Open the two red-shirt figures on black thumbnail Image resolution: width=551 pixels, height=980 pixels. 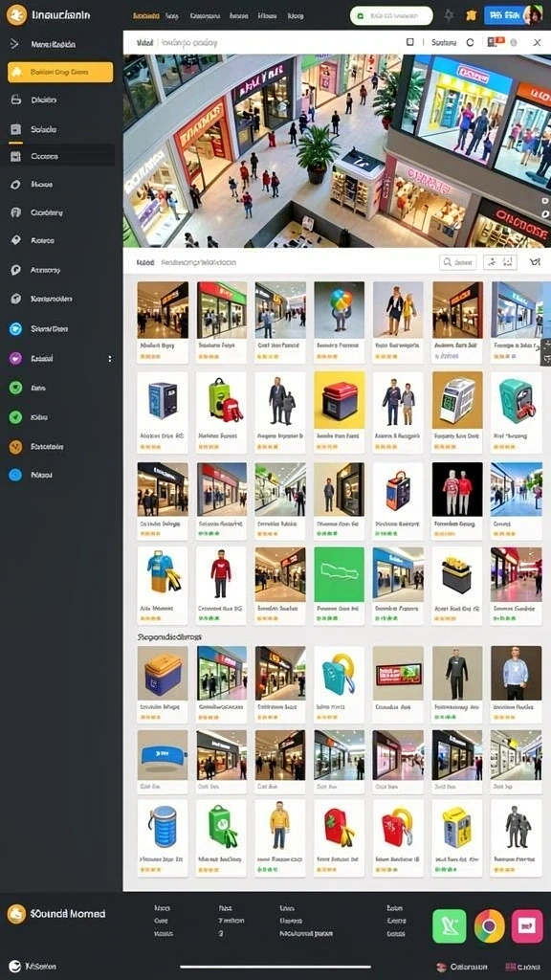click(x=457, y=489)
